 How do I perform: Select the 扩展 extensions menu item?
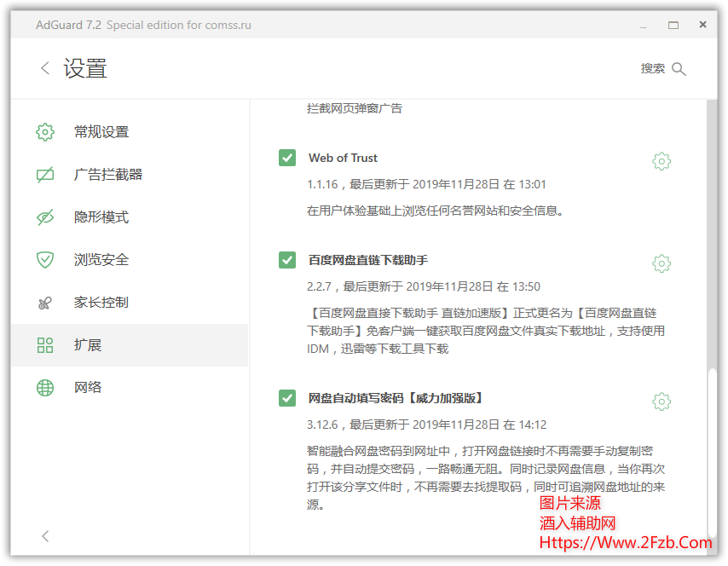(130, 345)
